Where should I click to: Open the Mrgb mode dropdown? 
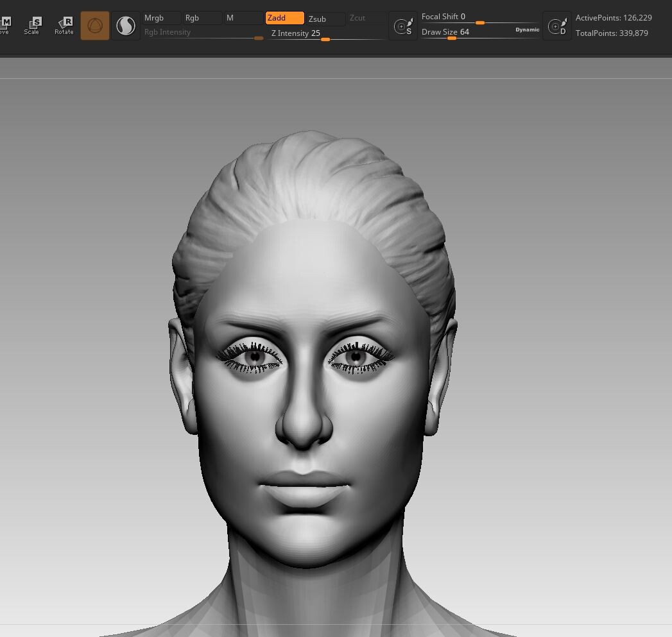tap(161, 18)
